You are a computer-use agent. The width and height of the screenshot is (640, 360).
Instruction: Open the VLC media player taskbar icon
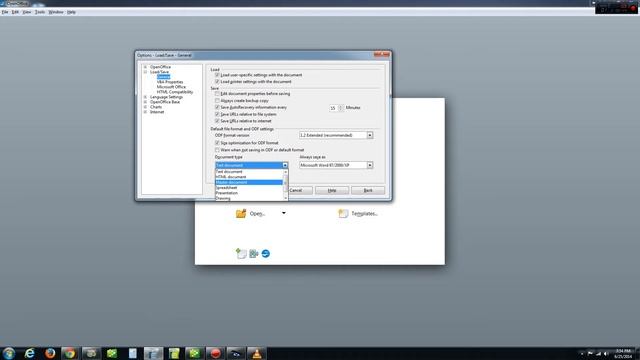point(256,353)
